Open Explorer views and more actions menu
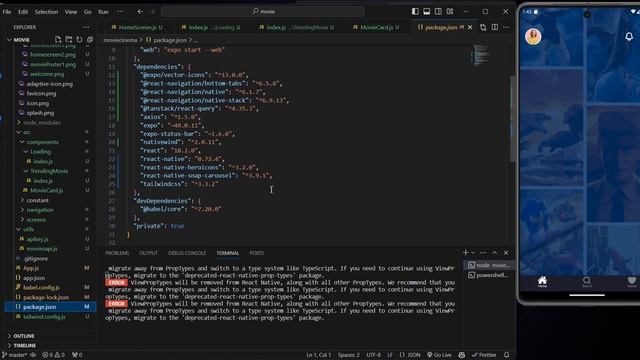Screen dimensions: 640x360 pyautogui.click(x=86, y=27)
